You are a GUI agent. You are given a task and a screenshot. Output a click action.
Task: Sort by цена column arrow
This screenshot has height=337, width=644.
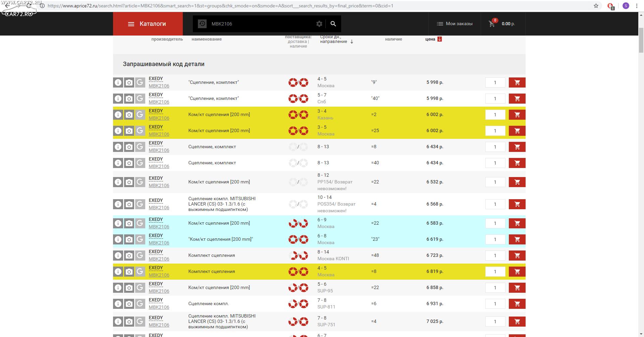440,39
